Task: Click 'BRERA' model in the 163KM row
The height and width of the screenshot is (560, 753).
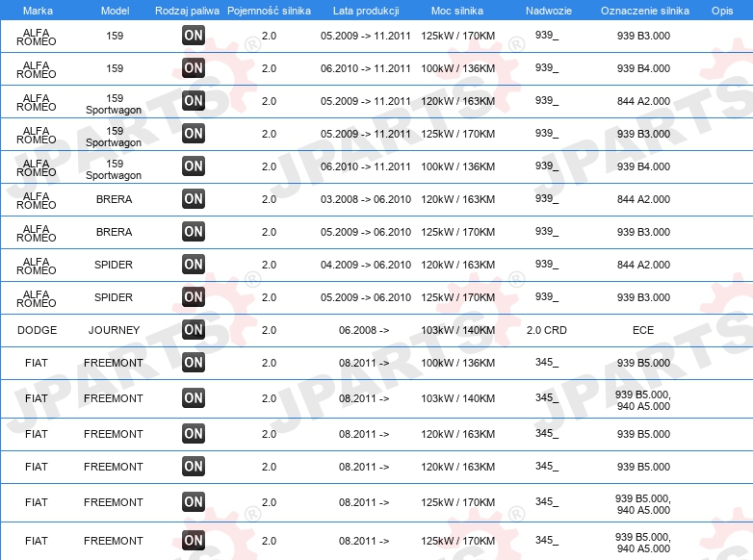Action: pos(114,199)
